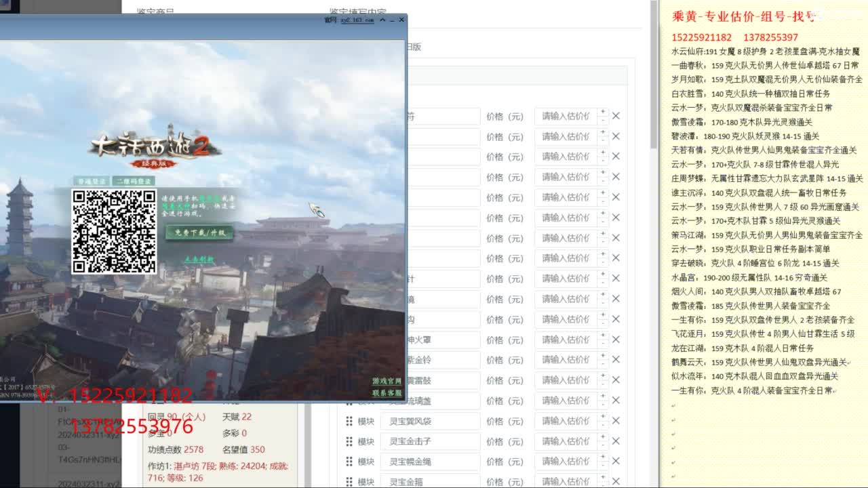Click the line starting 飞花逐月
Image resolution: width=868 pixels, height=488 pixels.
[763, 333]
